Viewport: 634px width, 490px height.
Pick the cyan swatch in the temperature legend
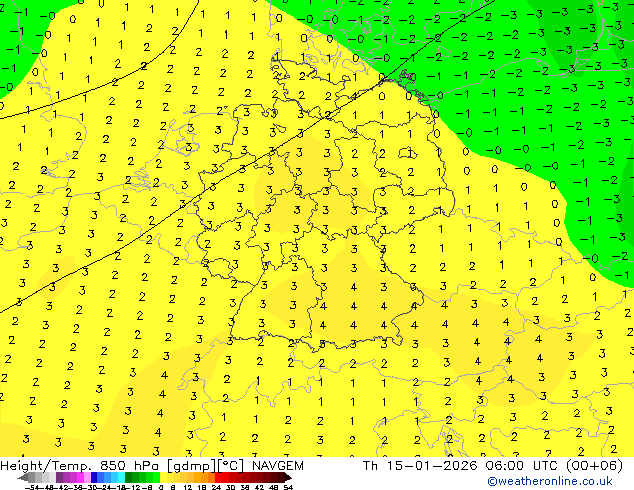click(x=121, y=477)
